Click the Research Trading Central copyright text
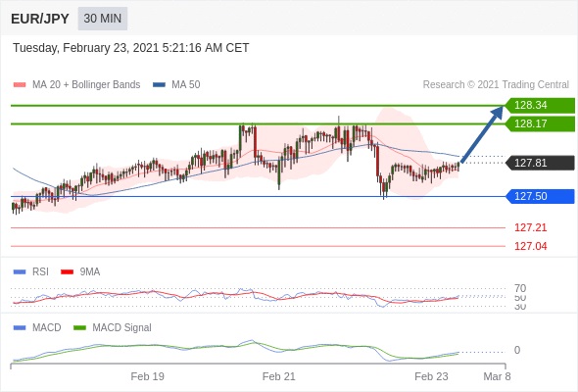 (496, 85)
